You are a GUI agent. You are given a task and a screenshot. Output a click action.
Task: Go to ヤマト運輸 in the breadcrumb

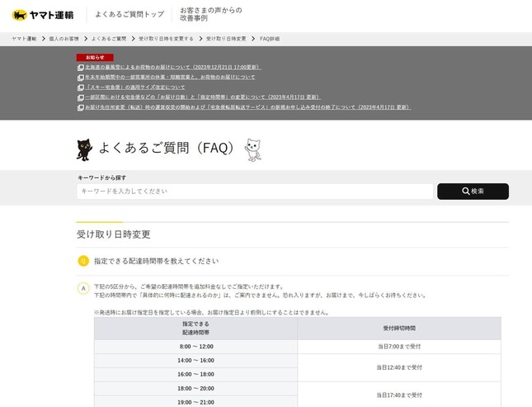(24, 39)
